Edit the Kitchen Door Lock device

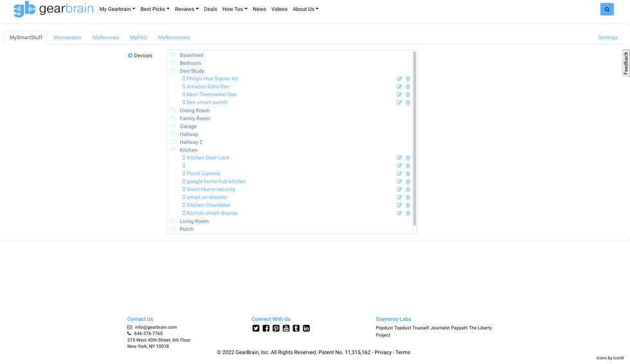tap(399, 158)
